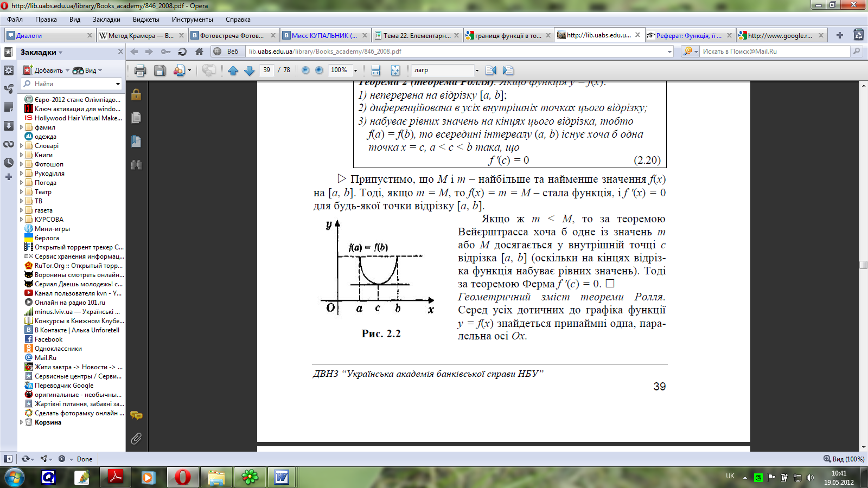Image resolution: width=868 pixels, height=488 pixels.
Task: Expand the Корзина folder
Action: point(22,422)
